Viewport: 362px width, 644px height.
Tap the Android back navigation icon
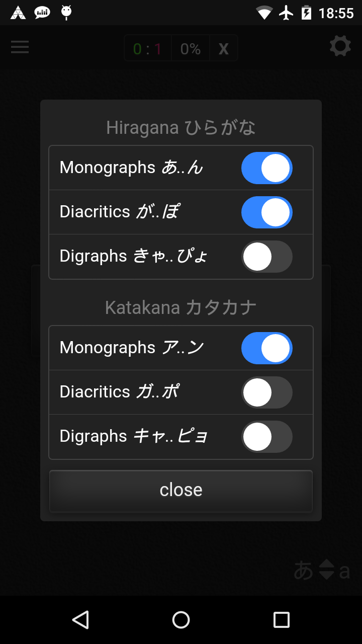tap(80, 619)
